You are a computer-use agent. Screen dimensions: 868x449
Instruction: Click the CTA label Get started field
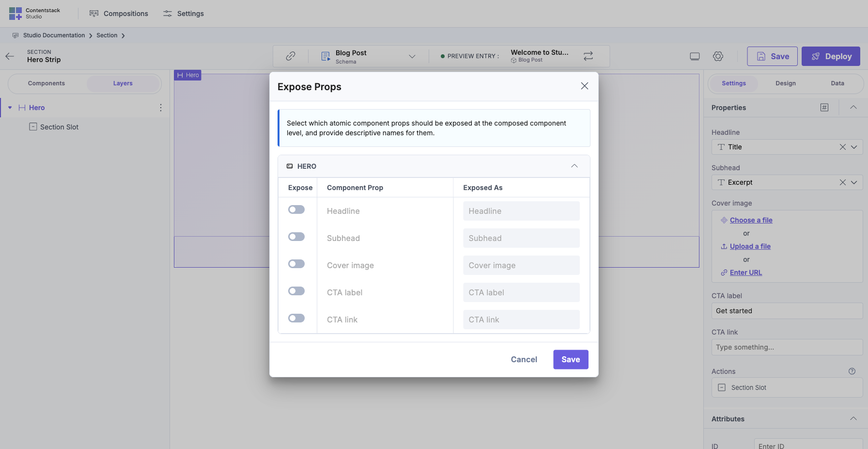coord(787,311)
